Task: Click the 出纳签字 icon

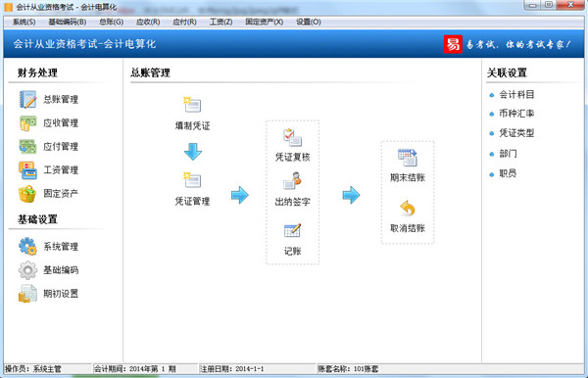Action: pos(292,180)
